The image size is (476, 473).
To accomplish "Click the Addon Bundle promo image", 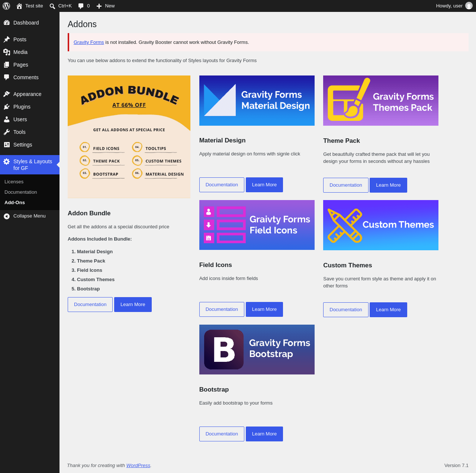I will (129, 137).
